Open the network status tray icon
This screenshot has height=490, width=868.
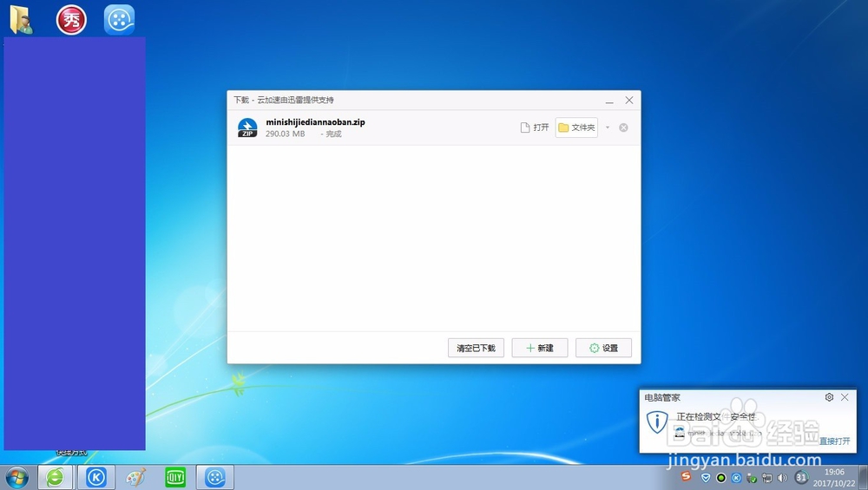click(766, 478)
